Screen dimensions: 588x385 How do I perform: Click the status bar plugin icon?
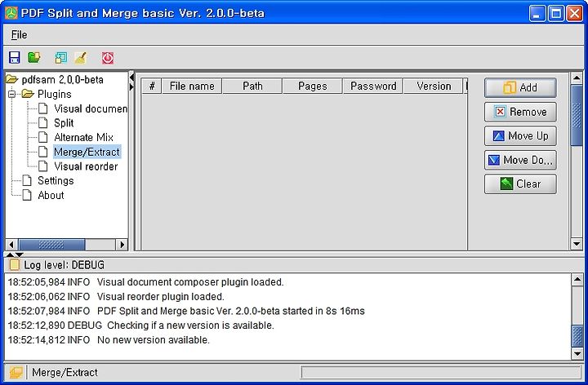pyautogui.click(x=16, y=372)
